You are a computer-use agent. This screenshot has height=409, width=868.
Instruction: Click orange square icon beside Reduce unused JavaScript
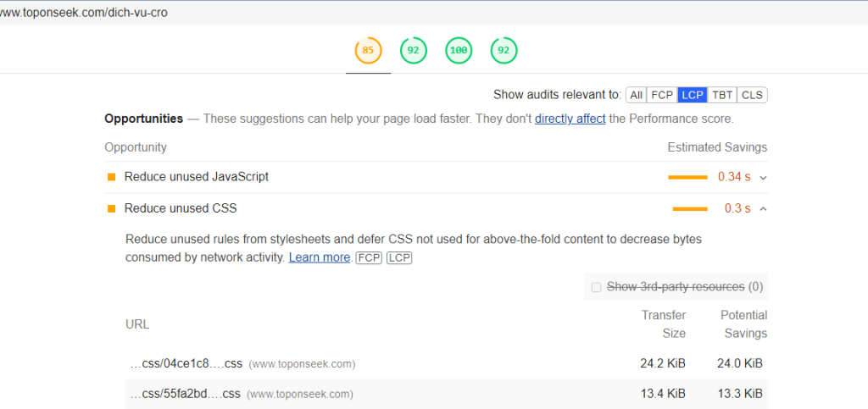tap(111, 177)
